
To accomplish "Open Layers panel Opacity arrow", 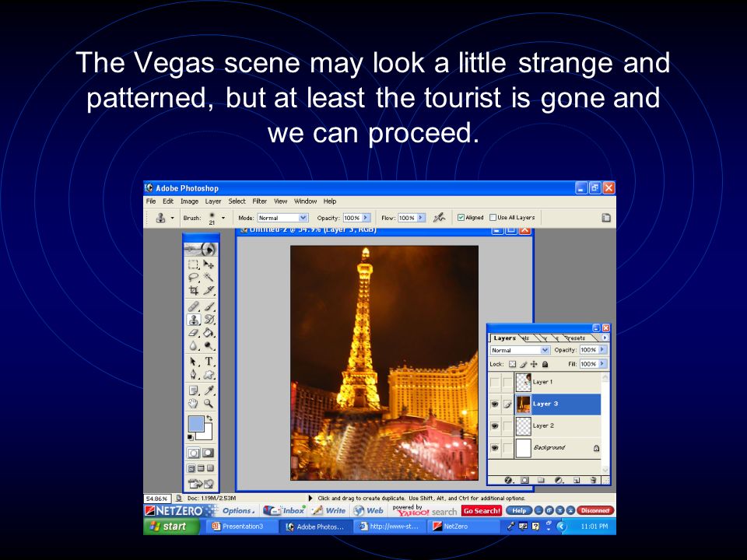I will point(602,349).
